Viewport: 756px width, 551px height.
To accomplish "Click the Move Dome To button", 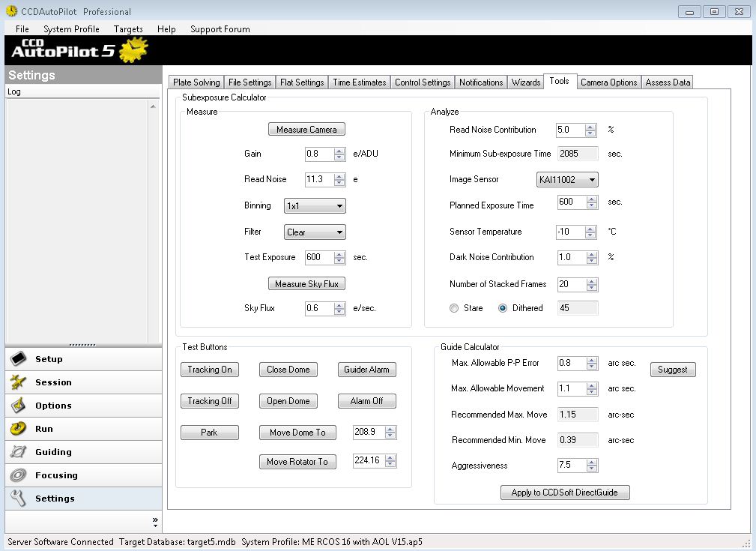I will coord(298,433).
